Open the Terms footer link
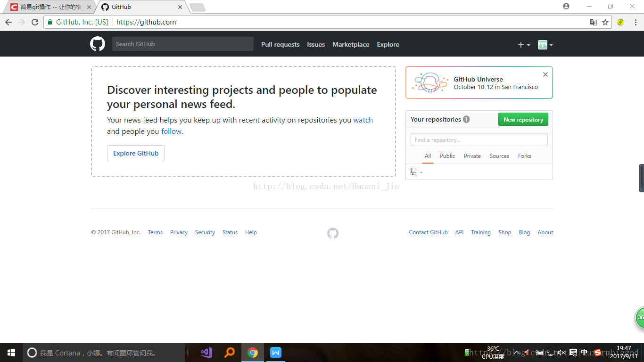Image resolution: width=644 pixels, height=362 pixels. 155,232
